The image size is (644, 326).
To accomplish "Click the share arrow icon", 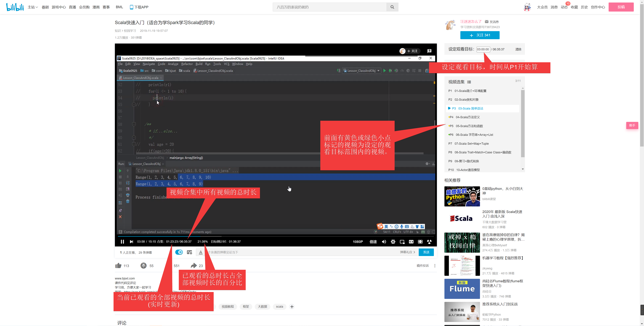I will click(x=194, y=266).
